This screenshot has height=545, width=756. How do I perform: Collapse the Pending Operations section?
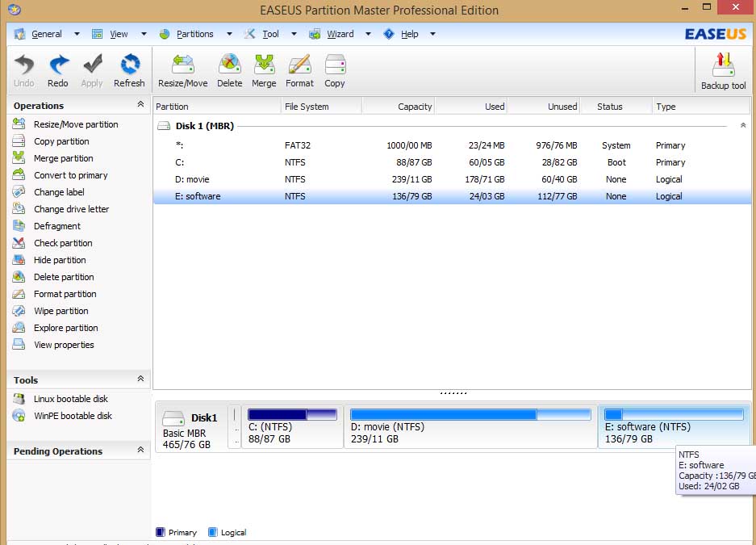coord(140,451)
